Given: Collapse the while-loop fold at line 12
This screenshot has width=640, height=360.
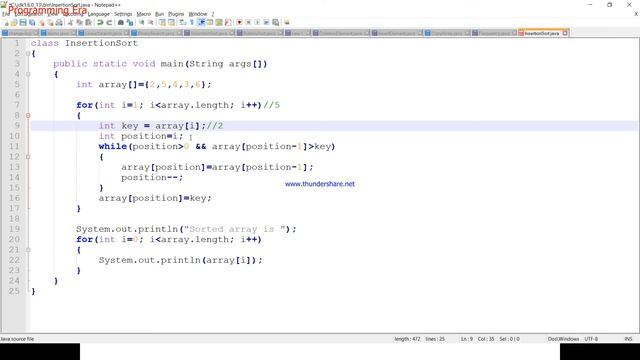Looking at the screenshot, I should (28, 157).
